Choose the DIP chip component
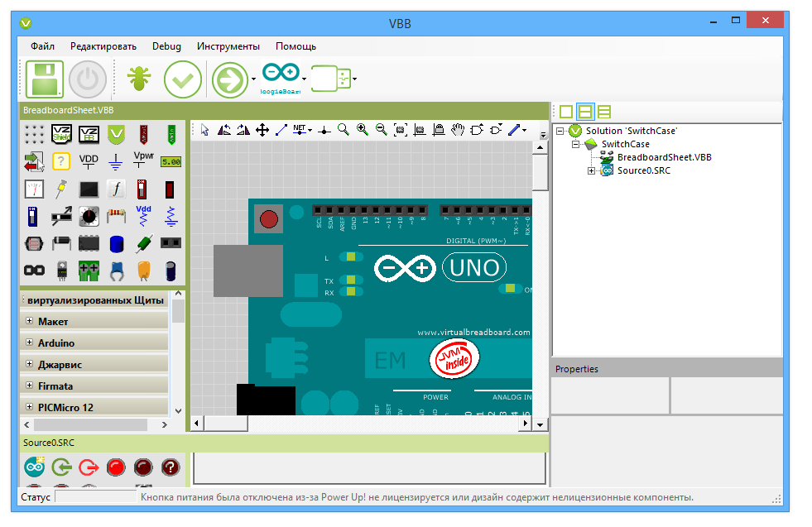812x527 pixels. (x=89, y=243)
